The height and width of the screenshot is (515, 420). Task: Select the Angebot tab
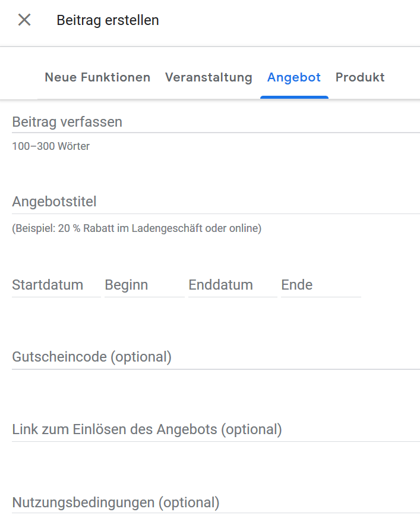click(293, 77)
